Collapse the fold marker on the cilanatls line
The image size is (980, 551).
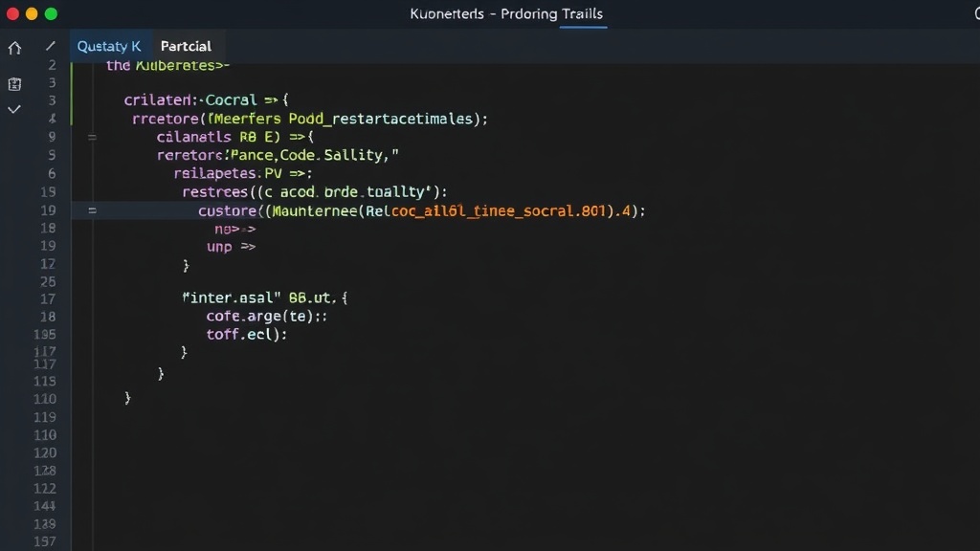(92, 137)
